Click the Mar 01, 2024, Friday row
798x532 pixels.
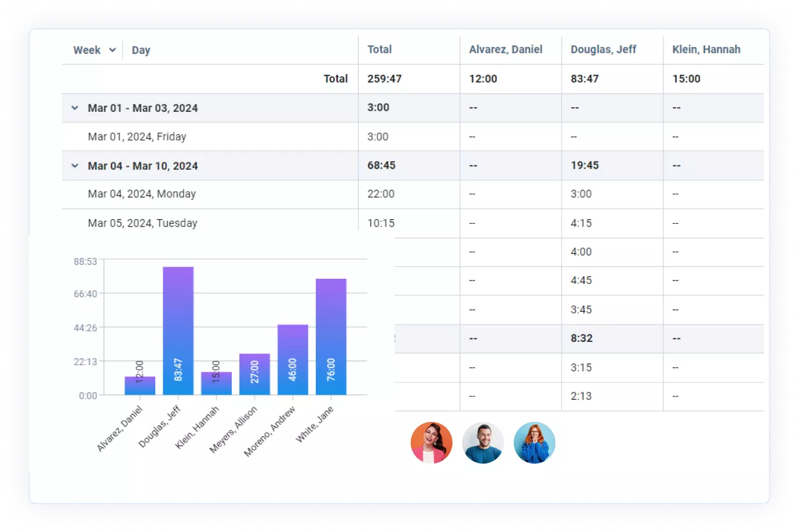[136, 137]
